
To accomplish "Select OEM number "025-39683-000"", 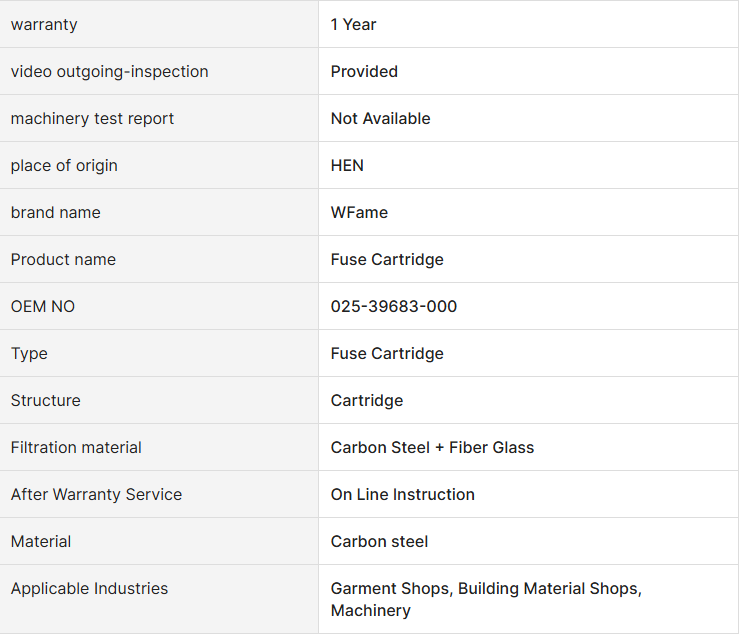I will [394, 307].
